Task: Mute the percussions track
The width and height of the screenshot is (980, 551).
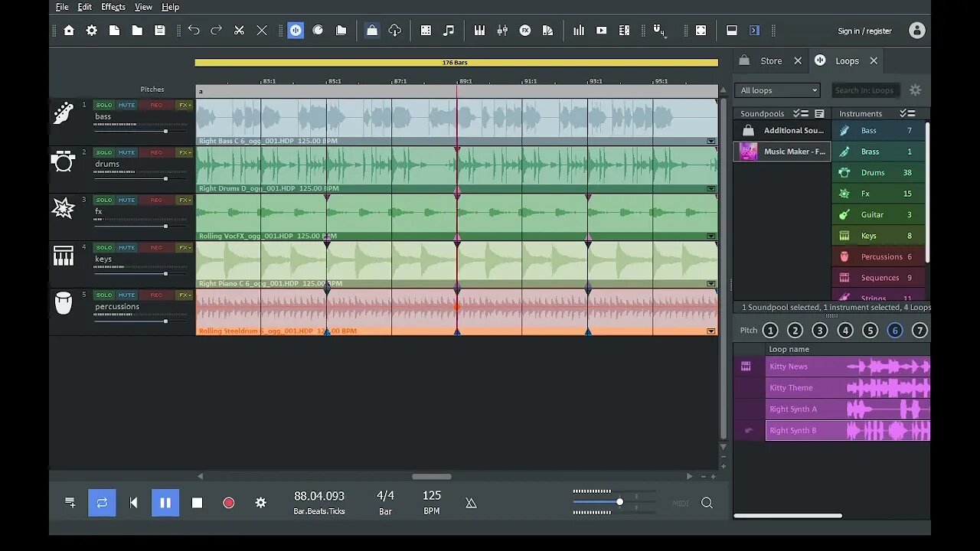Action: coord(126,295)
